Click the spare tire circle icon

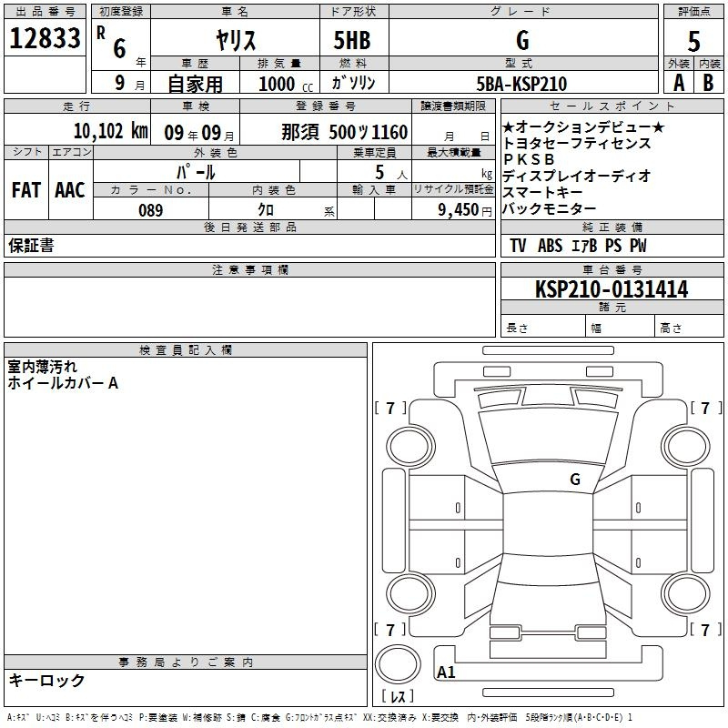click(398, 665)
